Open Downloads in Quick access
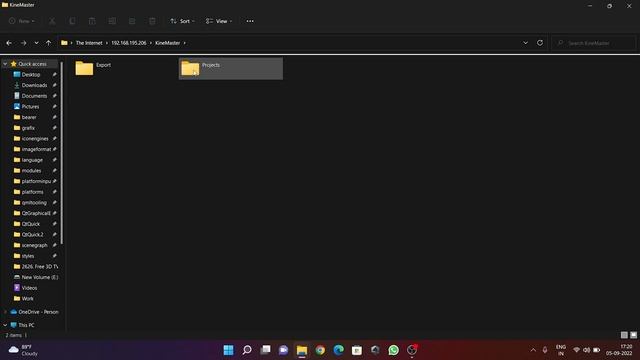Screen dimensions: 640x360 [34, 85]
